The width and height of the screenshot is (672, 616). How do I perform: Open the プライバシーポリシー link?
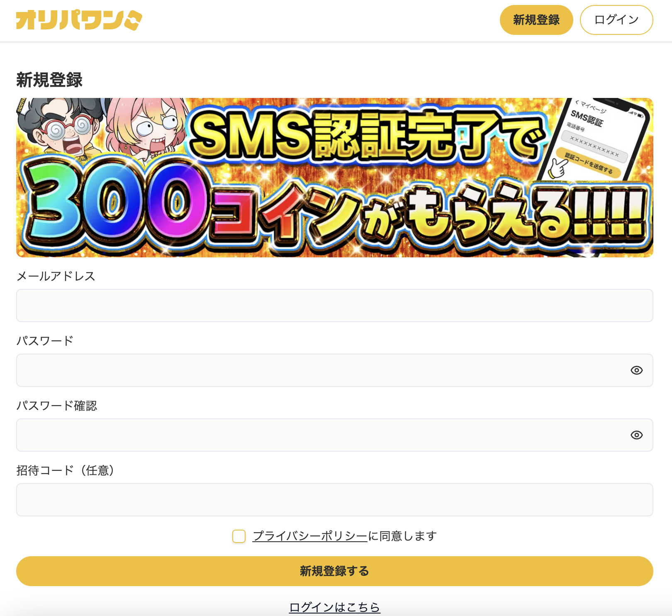pos(310,536)
